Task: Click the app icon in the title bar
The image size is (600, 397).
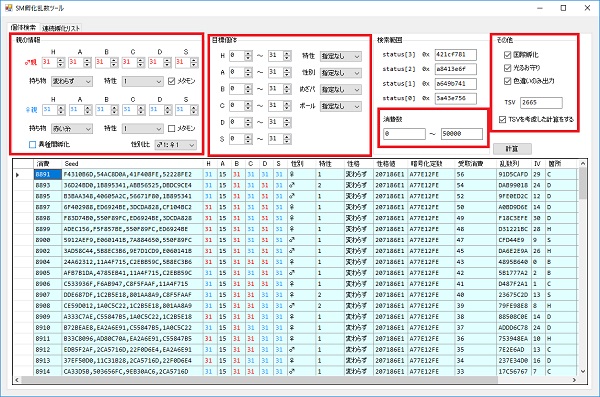Action: click(x=8, y=8)
